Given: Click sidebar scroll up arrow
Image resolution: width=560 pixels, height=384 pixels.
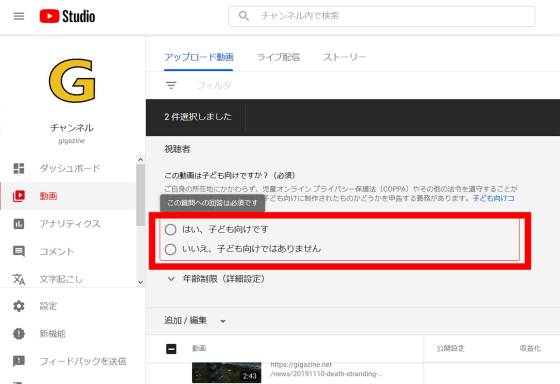Looking at the screenshot, I should tap(140, 159).
